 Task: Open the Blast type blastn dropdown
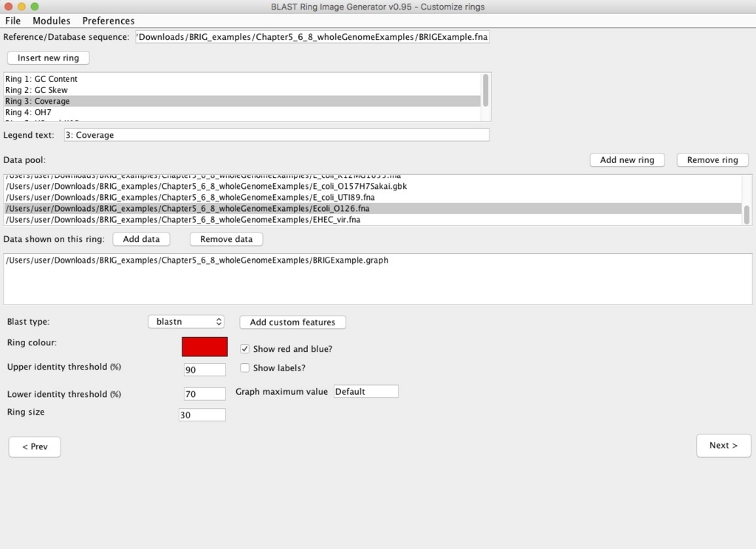pos(186,322)
